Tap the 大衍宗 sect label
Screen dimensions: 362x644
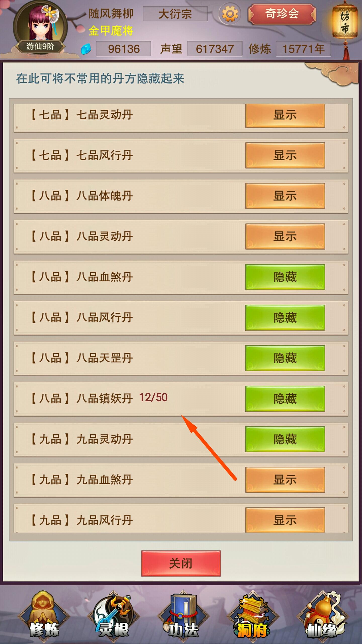click(175, 14)
